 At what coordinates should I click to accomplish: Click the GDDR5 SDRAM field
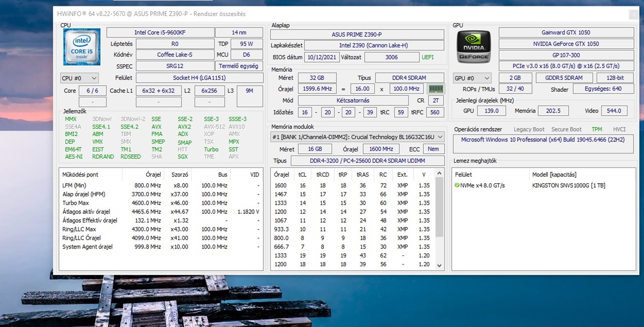coord(564,78)
